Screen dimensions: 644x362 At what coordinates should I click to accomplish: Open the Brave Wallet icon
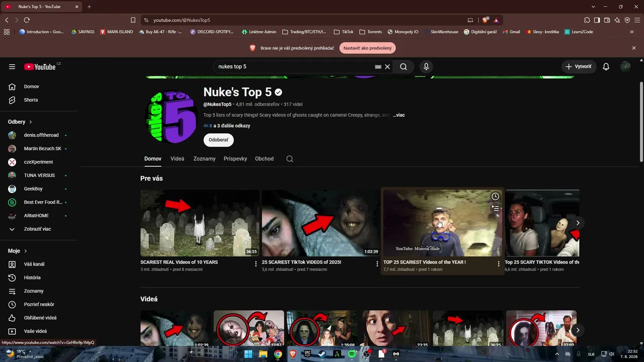(607, 20)
